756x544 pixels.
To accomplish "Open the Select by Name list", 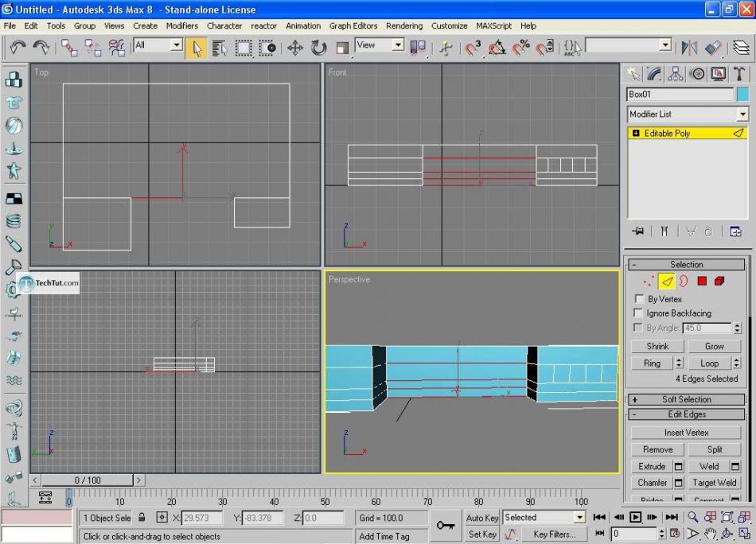I will (220, 49).
